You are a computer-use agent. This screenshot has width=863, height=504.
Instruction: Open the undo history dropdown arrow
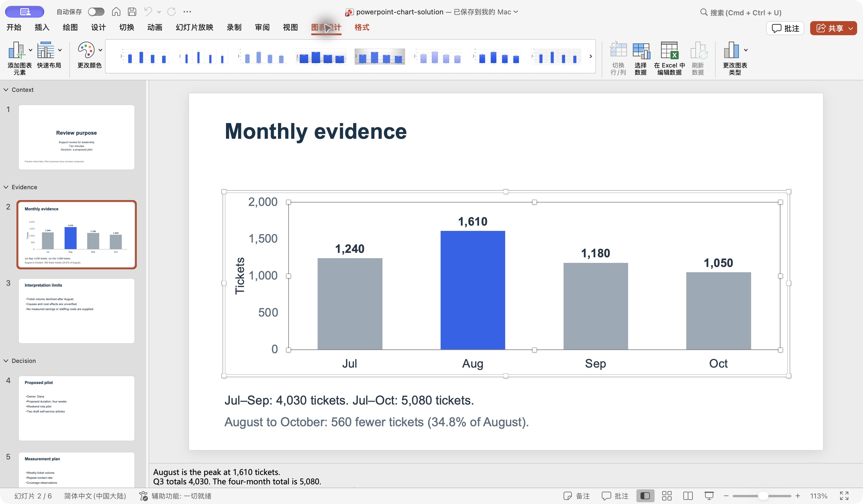pyautogui.click(x=159, y=12)
